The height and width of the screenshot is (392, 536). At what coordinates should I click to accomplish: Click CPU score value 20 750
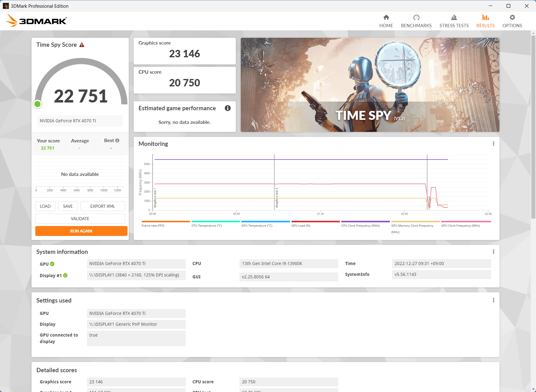[x=184, y=83]
